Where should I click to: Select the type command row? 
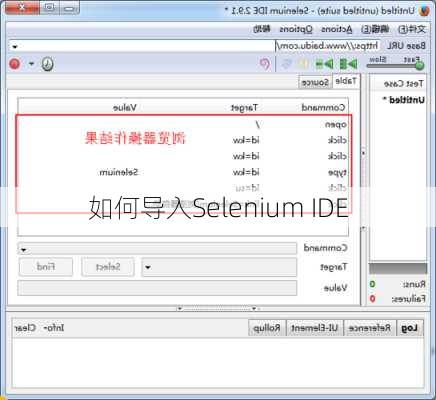tap(183, 172)
